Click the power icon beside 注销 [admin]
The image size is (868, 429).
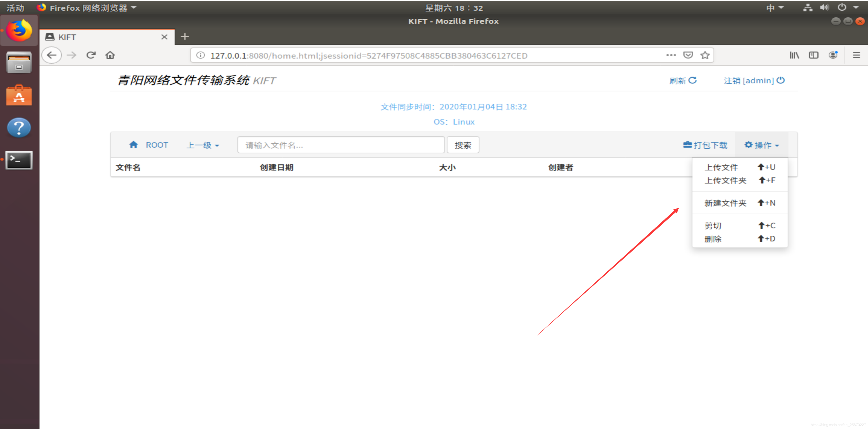pyautogui.click(x=781, y=80)
